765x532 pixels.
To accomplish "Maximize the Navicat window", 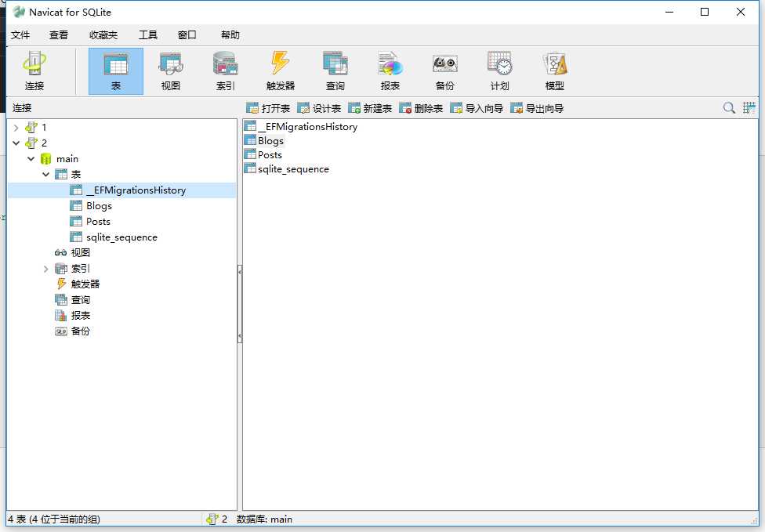I will pos(705,12).
